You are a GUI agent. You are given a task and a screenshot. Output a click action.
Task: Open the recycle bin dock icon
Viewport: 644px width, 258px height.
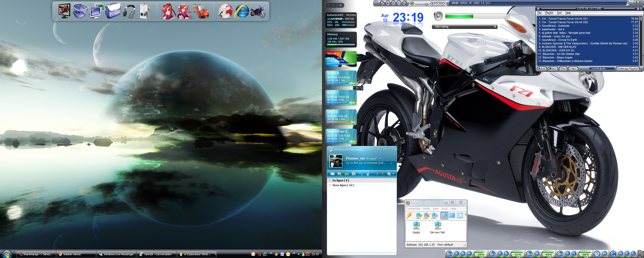[x=80, y=11]
